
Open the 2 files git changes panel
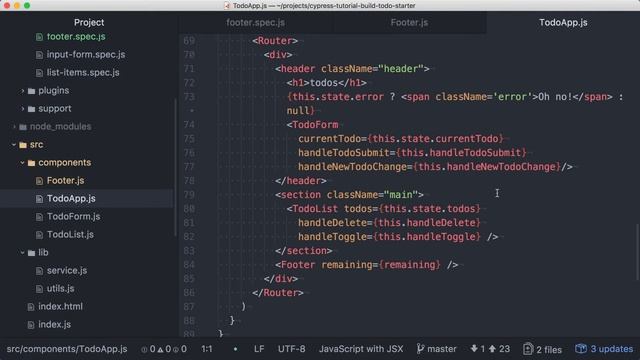pos(542,349)
